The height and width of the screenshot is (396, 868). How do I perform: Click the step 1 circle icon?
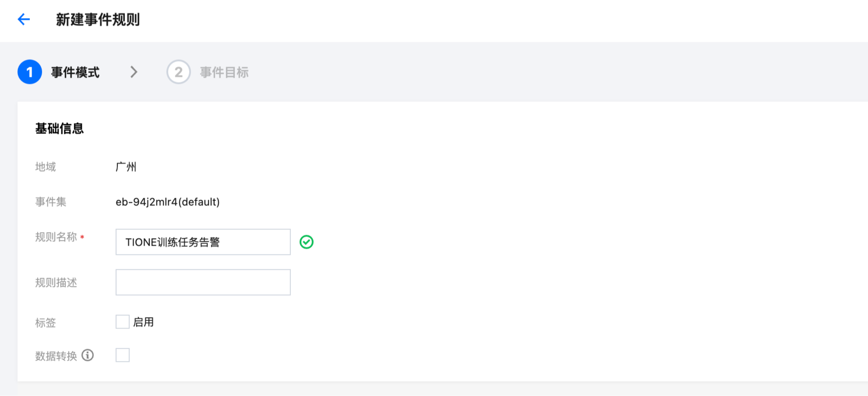point(30,72)
